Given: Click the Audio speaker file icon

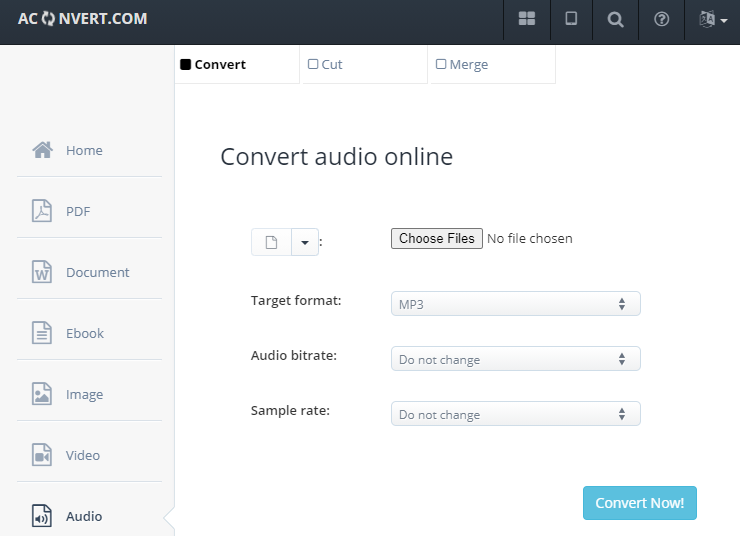Looking at the screenshot, I should [42, 516].
